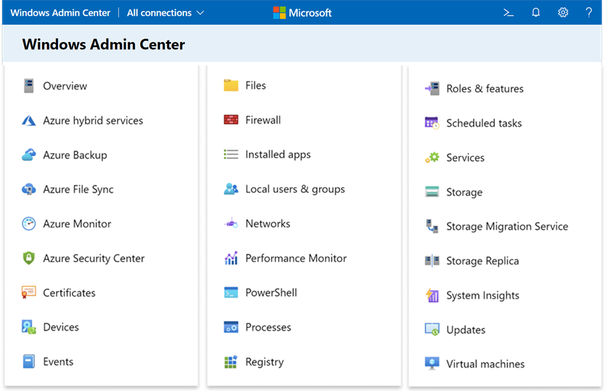Click the Firewall brick wall icon
Viewport: 606px width, 391px height.
pos(231,120)
